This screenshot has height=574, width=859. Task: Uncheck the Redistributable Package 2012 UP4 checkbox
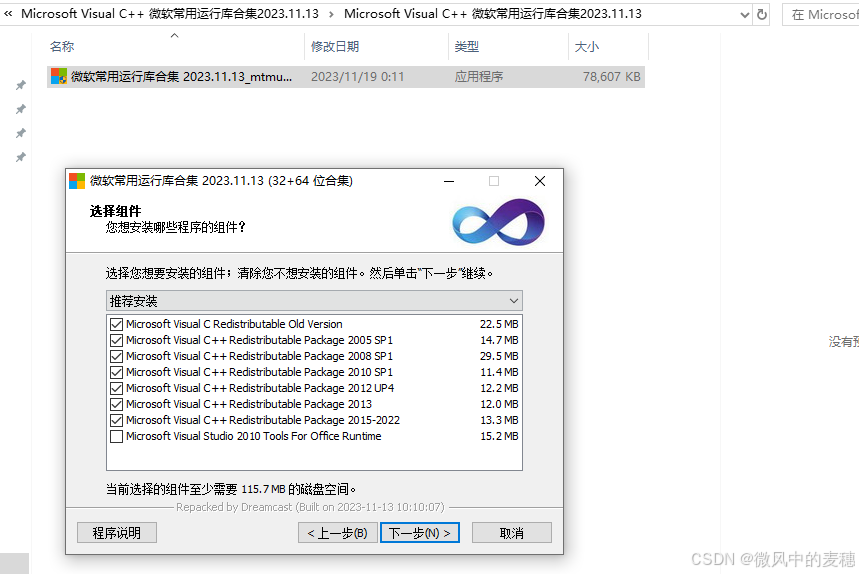[x=116, y=388]
